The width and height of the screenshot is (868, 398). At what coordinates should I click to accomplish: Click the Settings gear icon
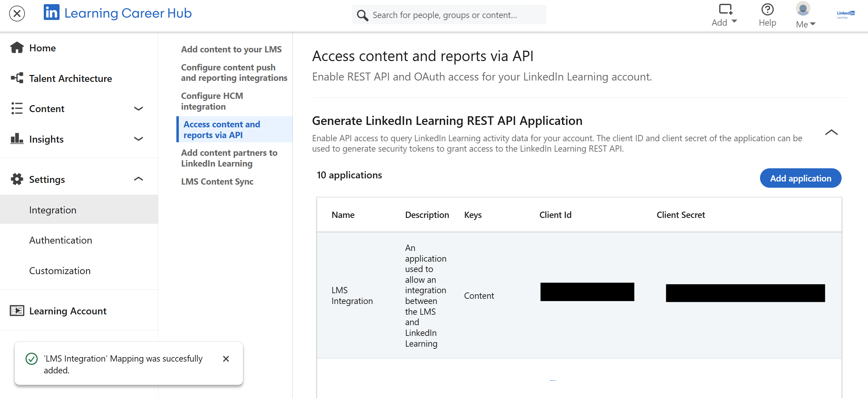pyautogui.click(x=17, y=179)
